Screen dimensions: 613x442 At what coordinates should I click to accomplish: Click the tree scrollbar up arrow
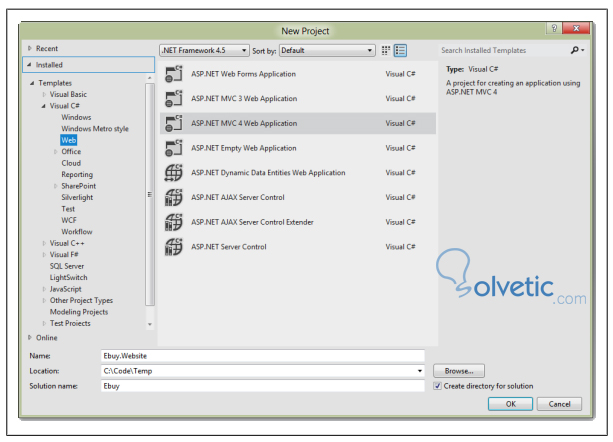tap(150, 78)
